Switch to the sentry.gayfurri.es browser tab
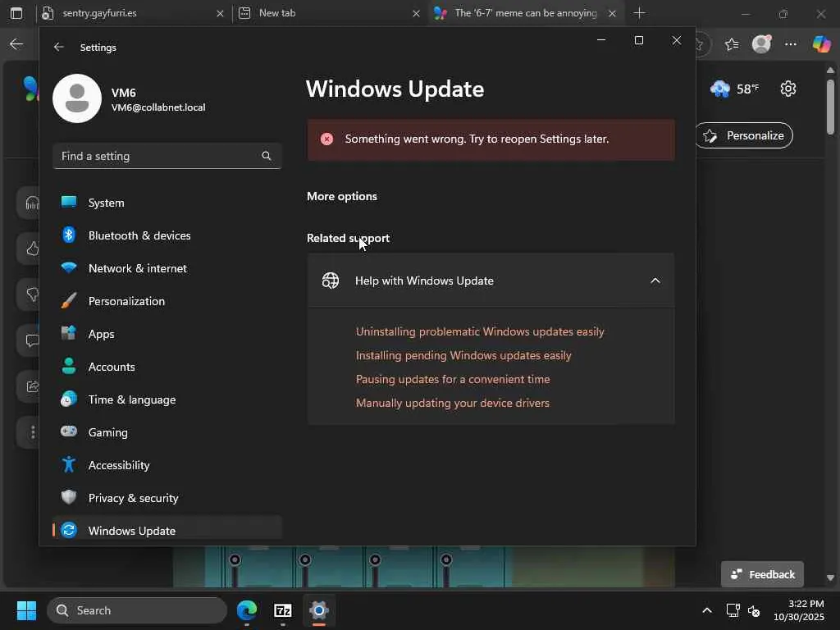Image resolution: width=840 pixels, height=630 pixels. (x=133, y=13)
